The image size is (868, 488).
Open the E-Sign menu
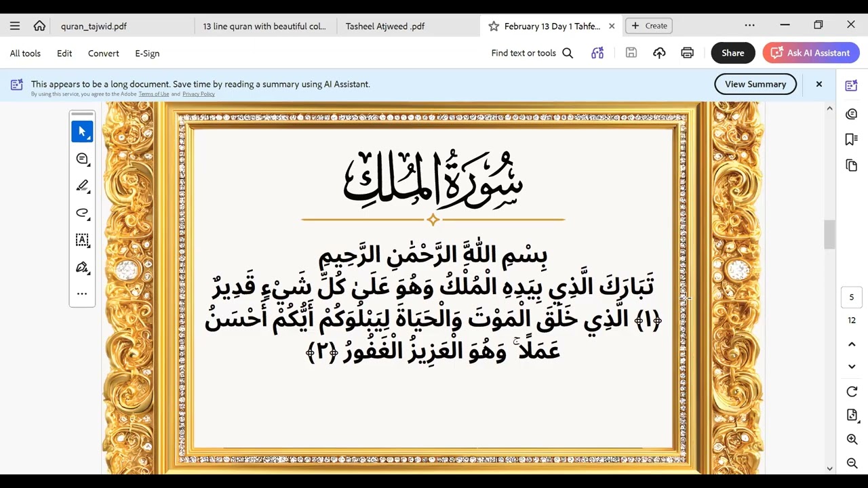[147, 53]
